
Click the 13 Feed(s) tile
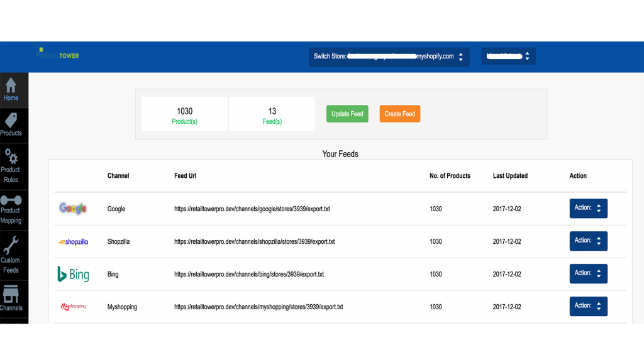pyautogui.click(x=272, y=114)
